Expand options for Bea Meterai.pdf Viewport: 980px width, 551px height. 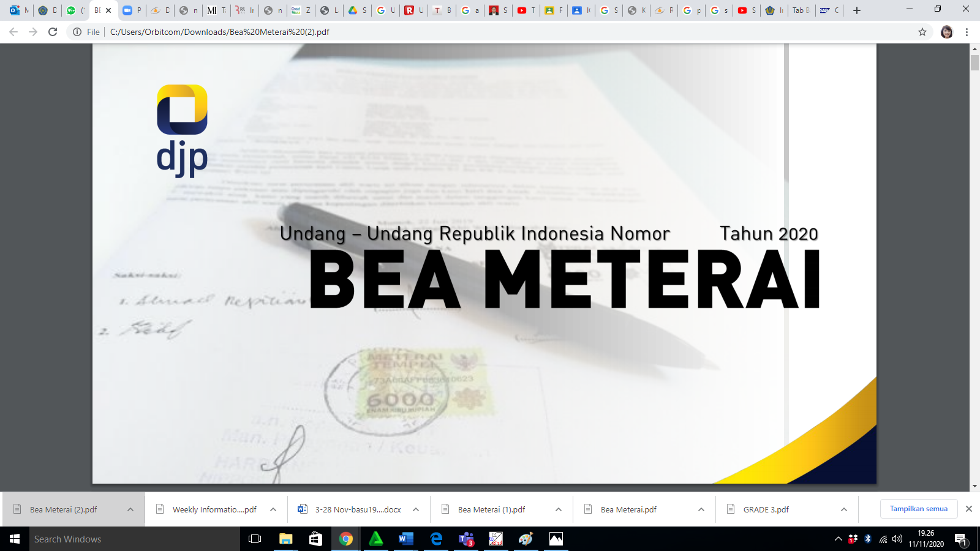tap(701, 509)
